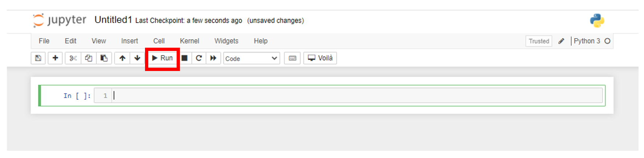
Task: Open the Kernel menu
Action: [x=189, y=41]
